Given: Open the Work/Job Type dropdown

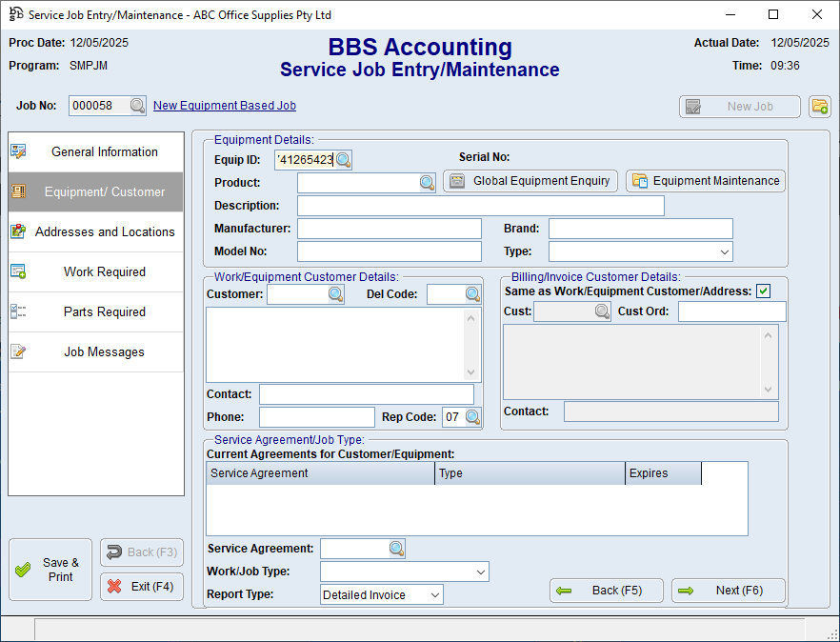Looking at the screenshot, I should (x=480, y=572).
